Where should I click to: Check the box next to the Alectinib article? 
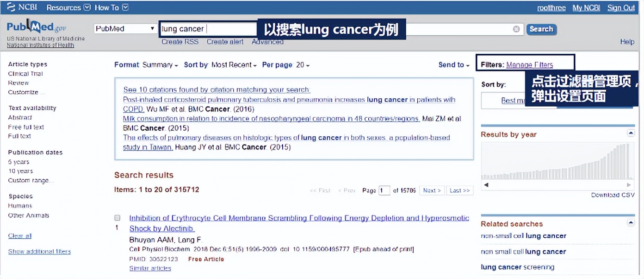(x=117, y=218)
